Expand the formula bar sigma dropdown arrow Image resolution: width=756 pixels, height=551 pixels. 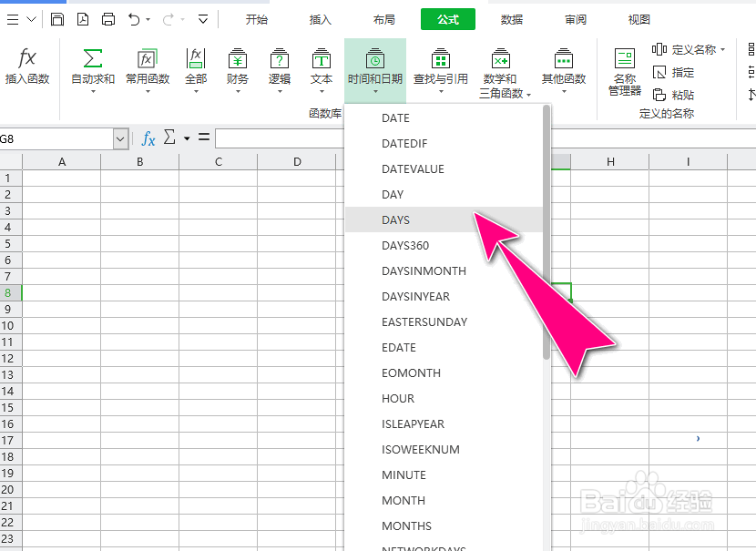(x=187, y=138)
